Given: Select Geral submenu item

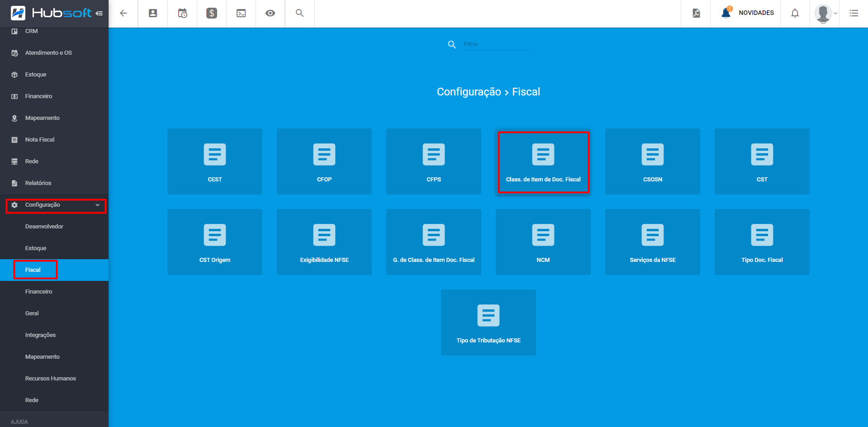Looking at the screenshot, I should click(x=54, y=313).
